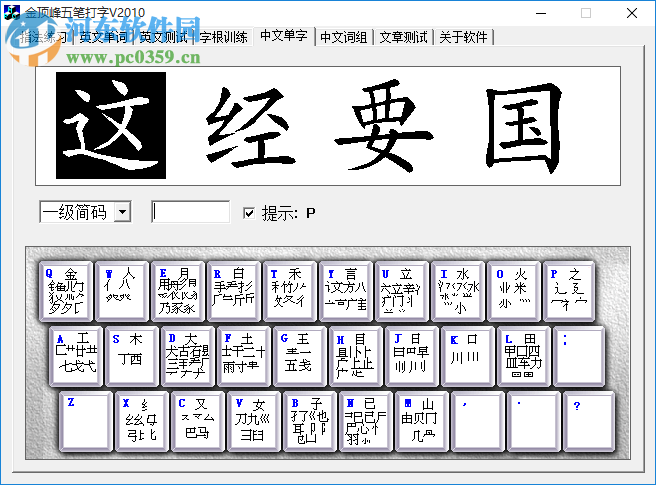Click the displayed character 国
This screenshot has width=656, height=485.
pyautogui.click(x=524, y=128)
